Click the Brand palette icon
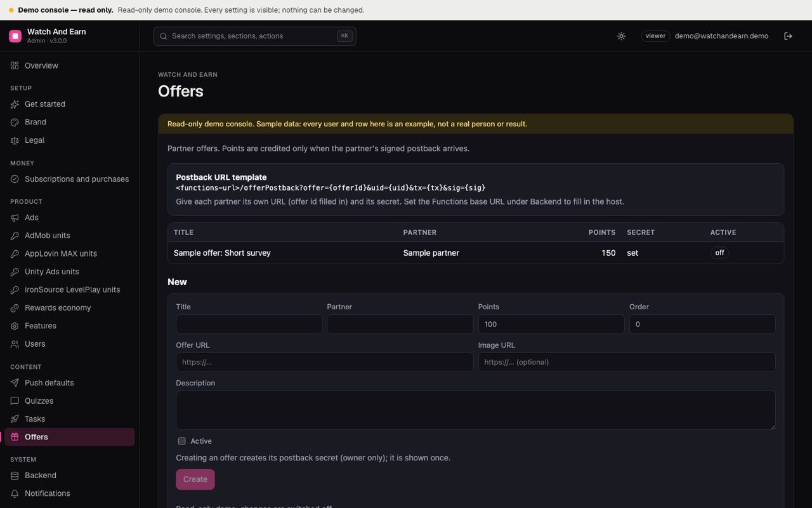This screenshot has height=508, width=812. (x=15, y=122)
